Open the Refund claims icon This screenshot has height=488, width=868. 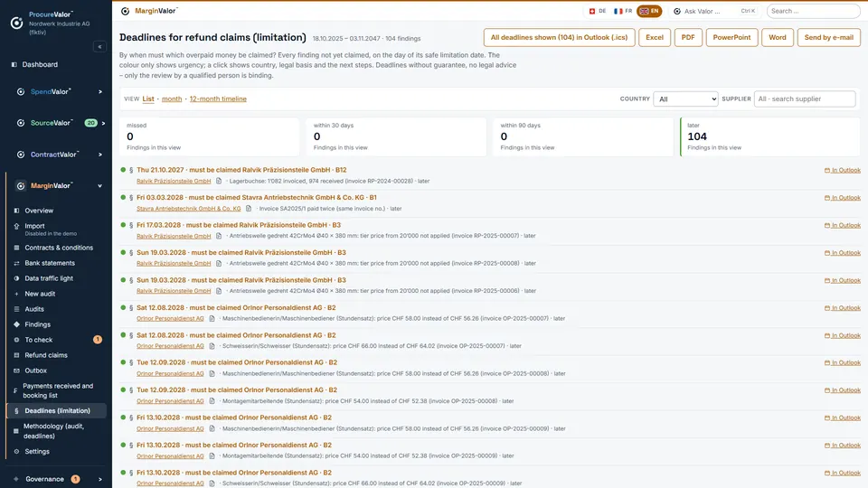16,355
